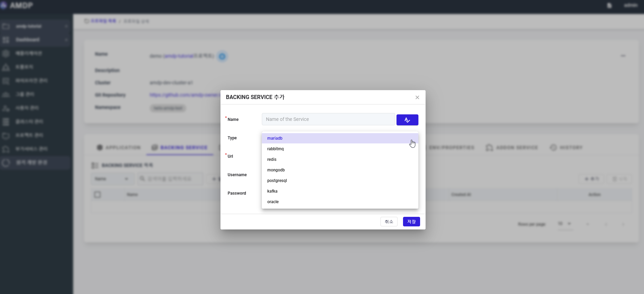This screenshot has height=294, width=644.
Task: Select the redis option
Action: (272, 159)
